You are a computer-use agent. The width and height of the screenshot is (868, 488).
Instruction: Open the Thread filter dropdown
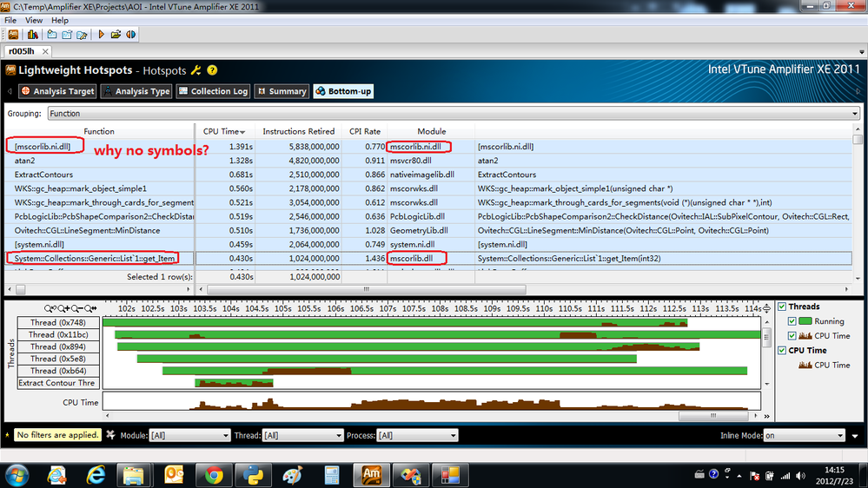(x=303, y=435)
